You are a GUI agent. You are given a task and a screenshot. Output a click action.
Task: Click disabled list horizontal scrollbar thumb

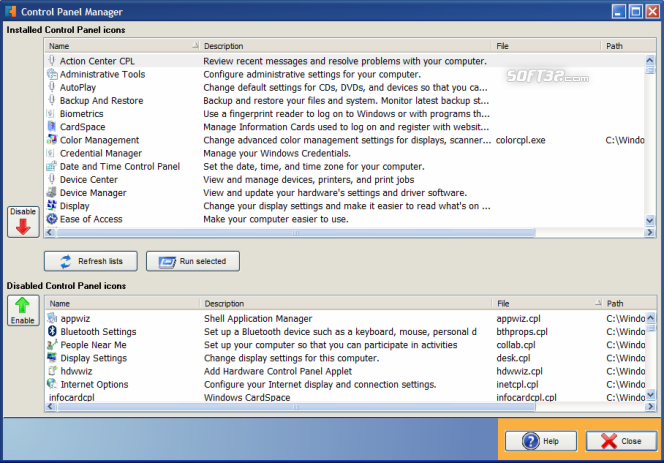click(x=296, y=407)
